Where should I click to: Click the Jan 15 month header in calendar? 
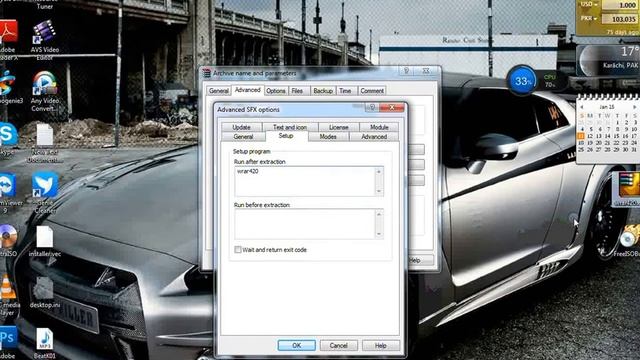pos(607,107)
